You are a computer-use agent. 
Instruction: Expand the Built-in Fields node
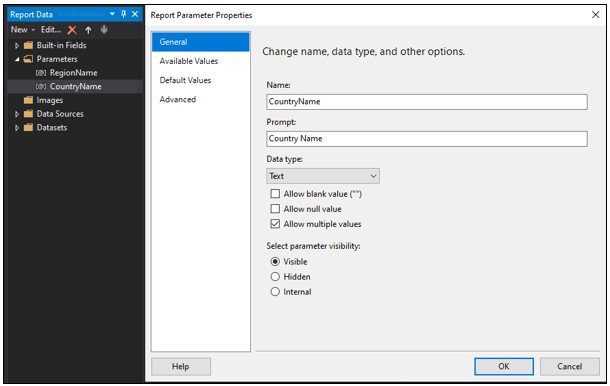tap(17, 46)
